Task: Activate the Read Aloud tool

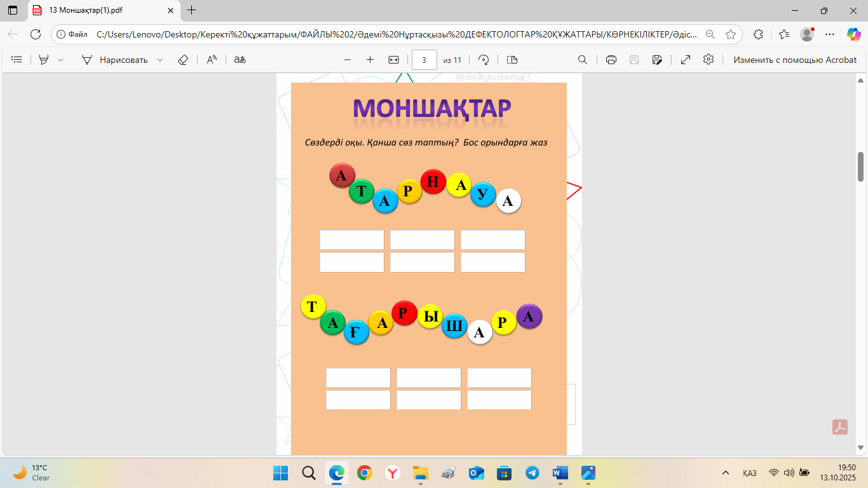Action: (x=212, y=60)
